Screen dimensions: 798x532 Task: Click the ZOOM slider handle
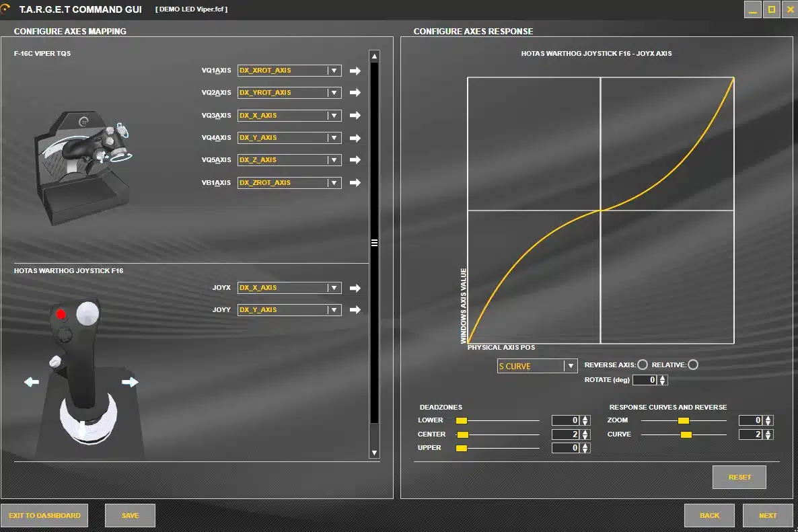[x=684, y=420]
